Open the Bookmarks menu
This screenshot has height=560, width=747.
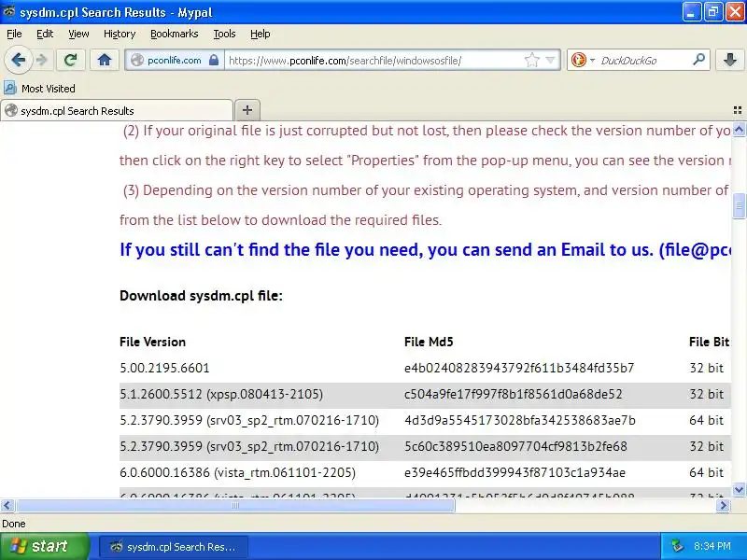[x=175, y=34]
